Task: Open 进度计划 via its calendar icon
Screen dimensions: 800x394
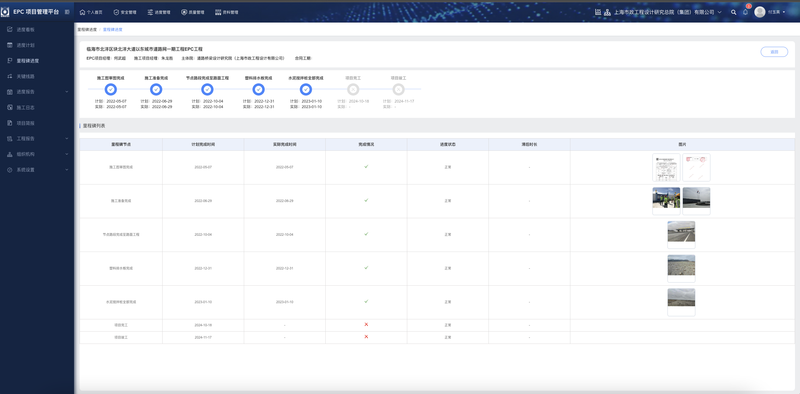Action: tap(10, 45)
